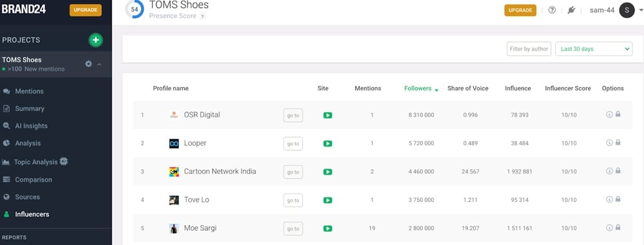Click YouTube icon in OSR Digital row
644x245 pixels.
[x=327, y=115]
